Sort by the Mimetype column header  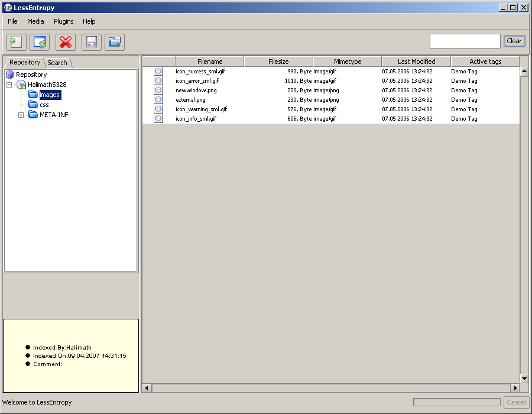[348, 62]
